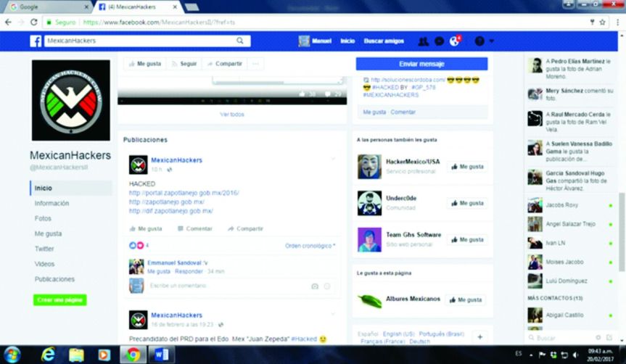Switch to the Google tab

click(48, 7)
